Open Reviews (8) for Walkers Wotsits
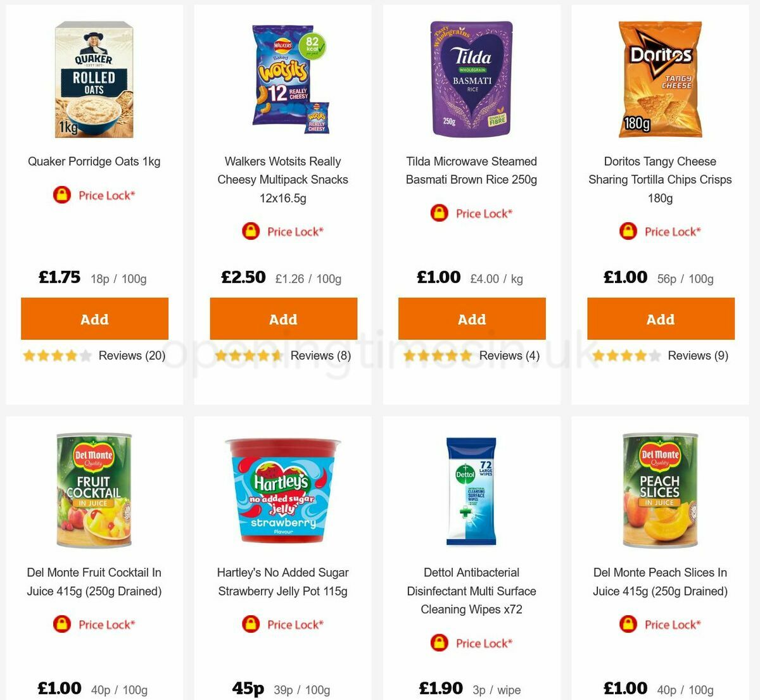The height and width of the screenshot is (700, 760). [320, 356]
